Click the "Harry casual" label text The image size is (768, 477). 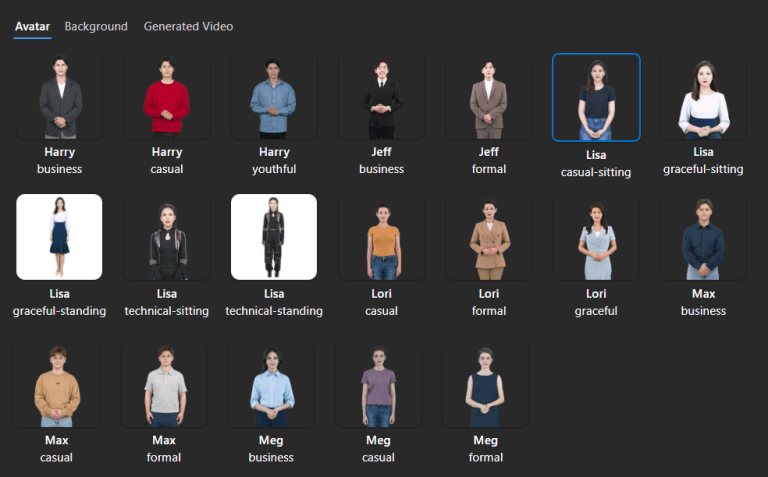[167, 161]
